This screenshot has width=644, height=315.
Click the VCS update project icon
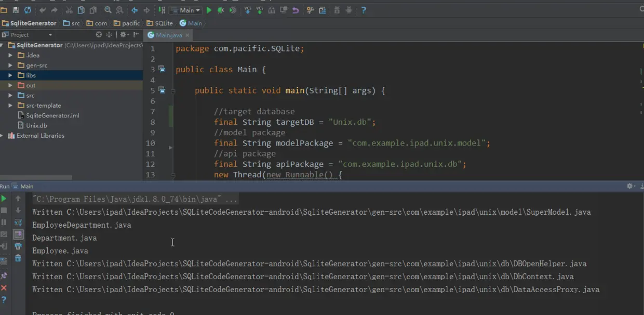[247, 10]
